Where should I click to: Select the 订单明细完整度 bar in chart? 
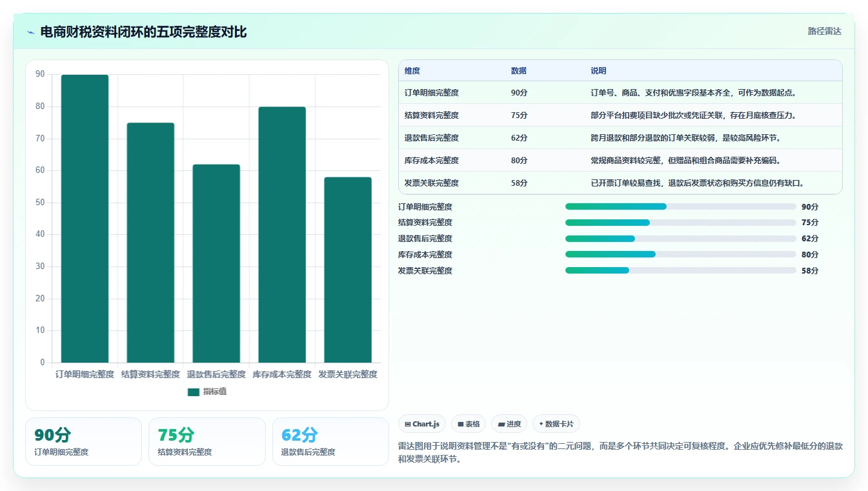pyautogui.click(x=85, y=219)
